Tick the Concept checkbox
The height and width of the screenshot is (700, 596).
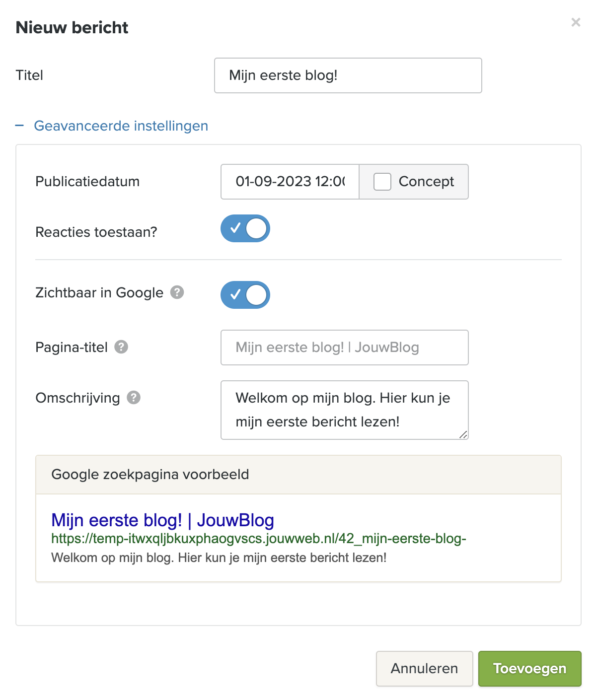[382, 182]
